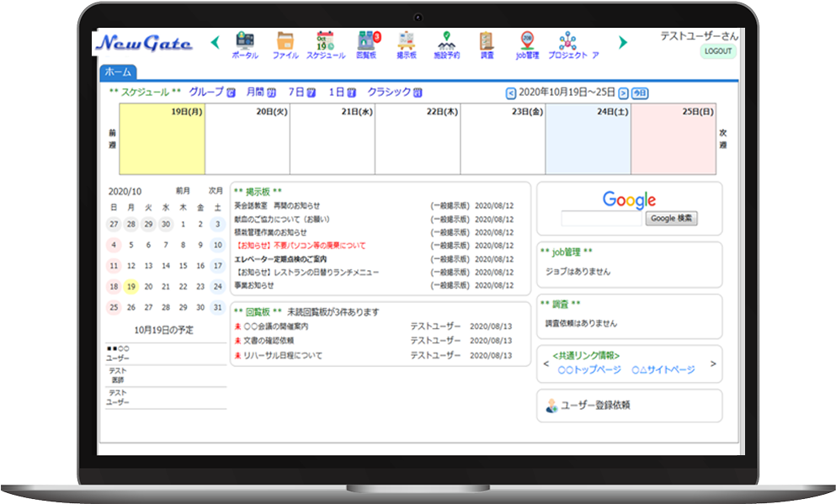836x504 pixels.
Task: Select October 19 in the mini calendar
Action: pos(131,286)
